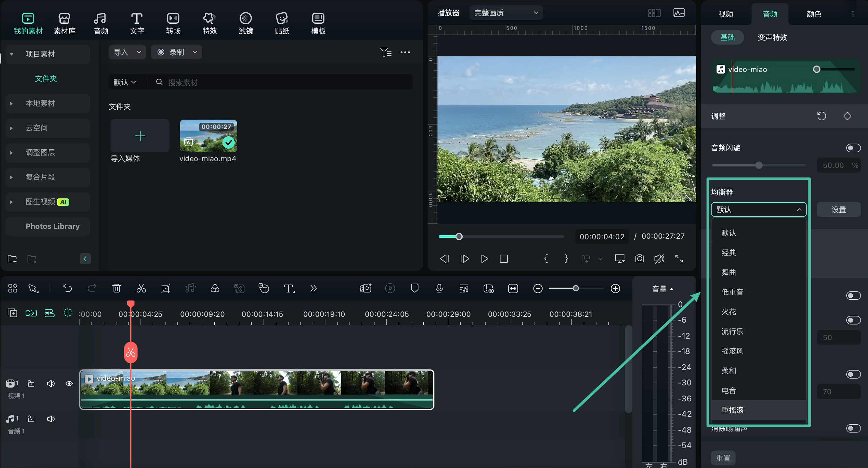This screenshot has width=868, height=468.
Task: Hide the 视频 1 track with eye icon
Action: (x=69, y=383)
